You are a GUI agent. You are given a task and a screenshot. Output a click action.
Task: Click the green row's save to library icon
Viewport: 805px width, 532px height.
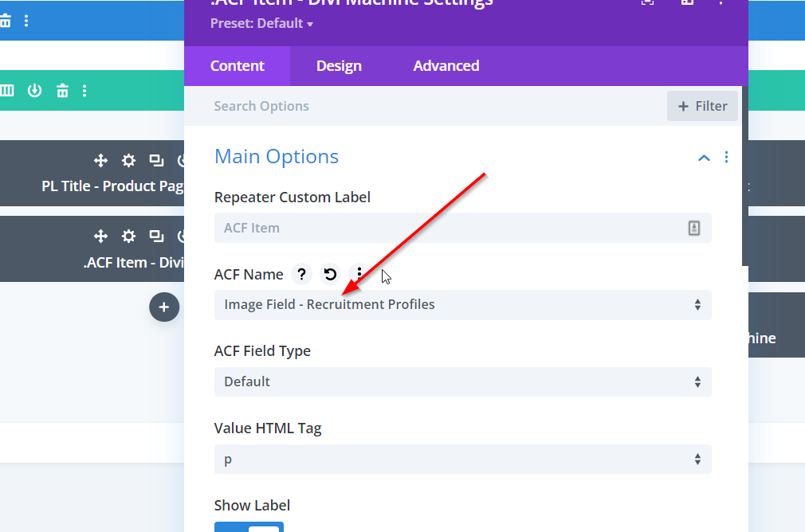[x=34, y=91]
